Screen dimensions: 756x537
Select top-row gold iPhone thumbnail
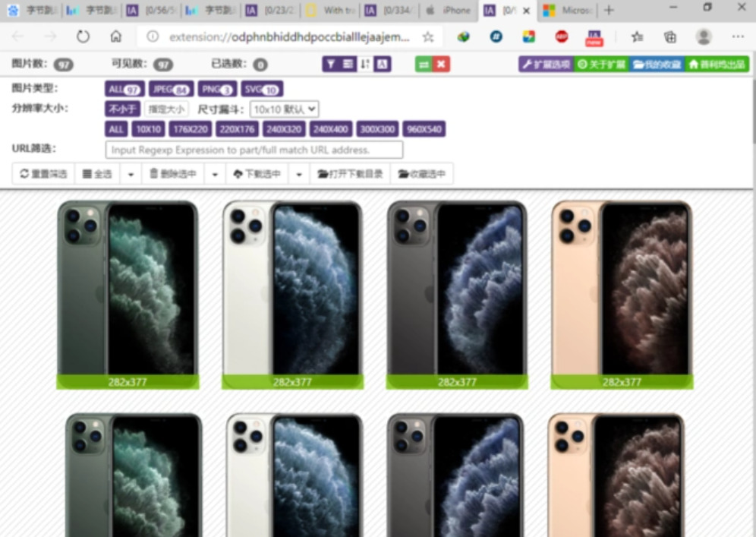pyautogui.click(x=622, y=294)
